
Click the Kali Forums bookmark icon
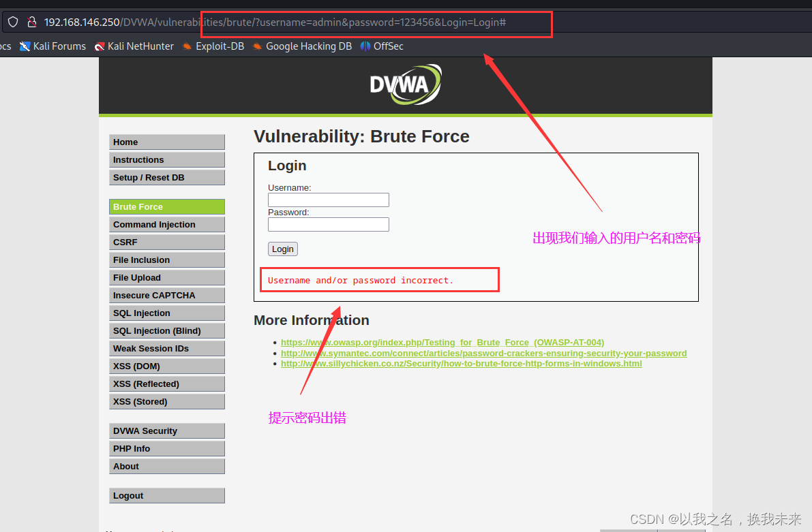point(25,46)
